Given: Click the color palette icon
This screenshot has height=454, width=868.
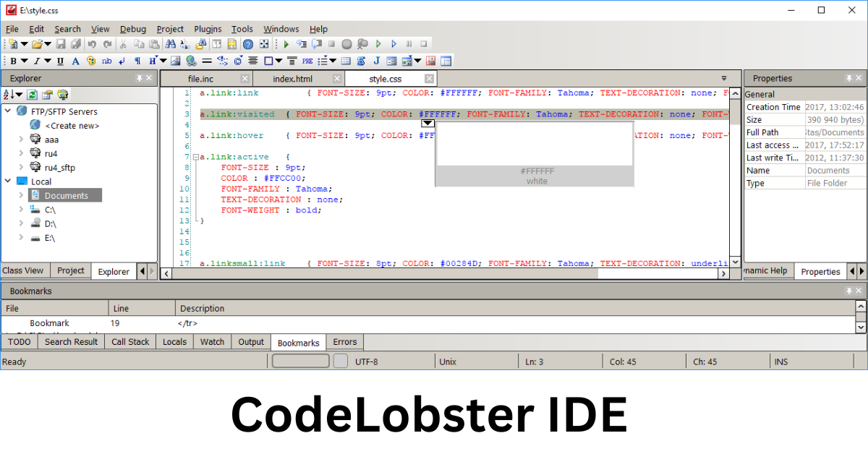Looking at the screenshot, I should click(x=91, y=61).
